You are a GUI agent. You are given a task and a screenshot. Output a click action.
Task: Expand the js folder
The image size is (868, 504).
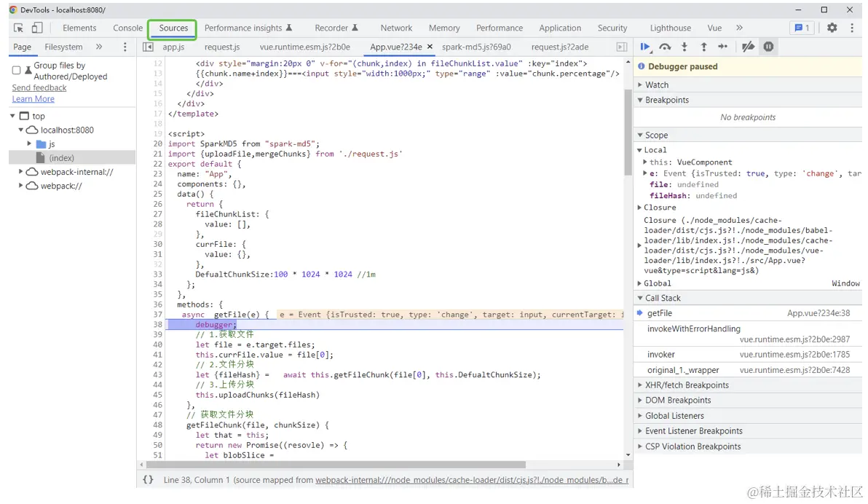pos(29,143)
